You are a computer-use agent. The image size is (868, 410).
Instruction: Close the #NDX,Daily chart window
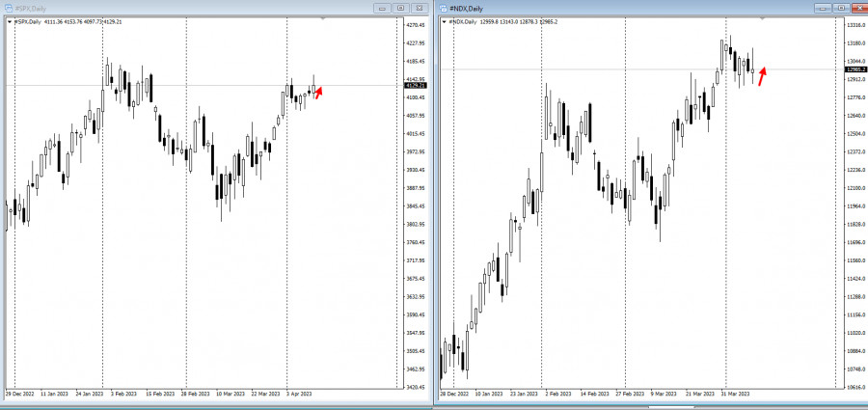click(x=855, y=8)
